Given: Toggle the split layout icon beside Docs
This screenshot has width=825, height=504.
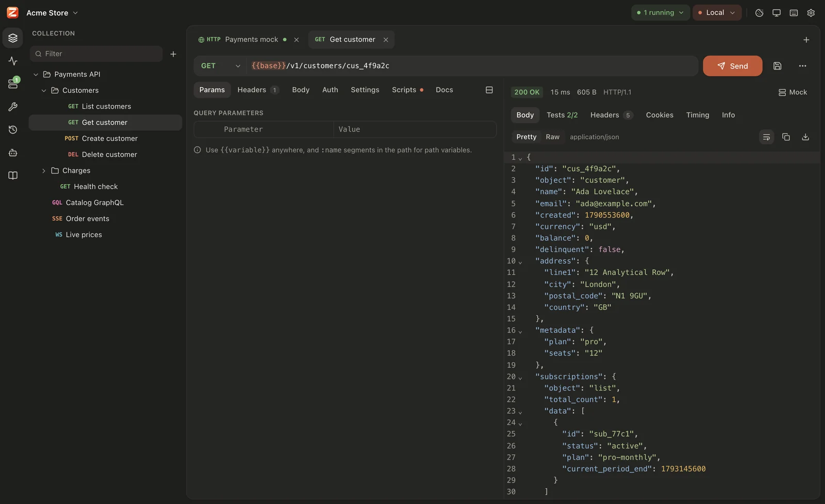Looking at the screenshot, I should [x=489, y=90].
